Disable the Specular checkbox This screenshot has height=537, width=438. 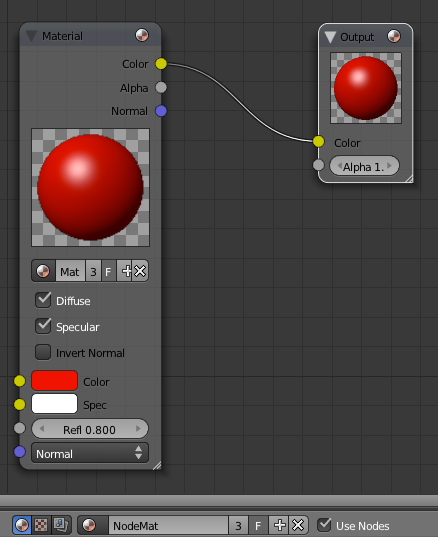[x=43, y=326]
